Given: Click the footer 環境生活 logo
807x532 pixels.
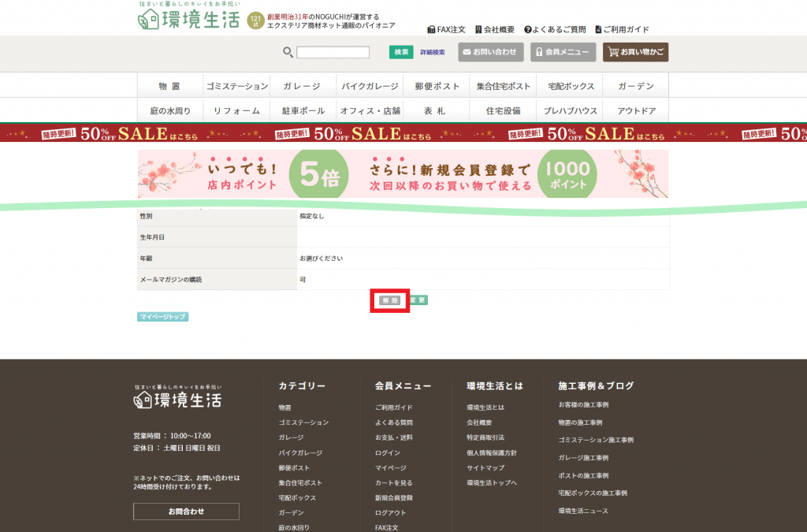Looking at the screenshot, I should 178,400.
